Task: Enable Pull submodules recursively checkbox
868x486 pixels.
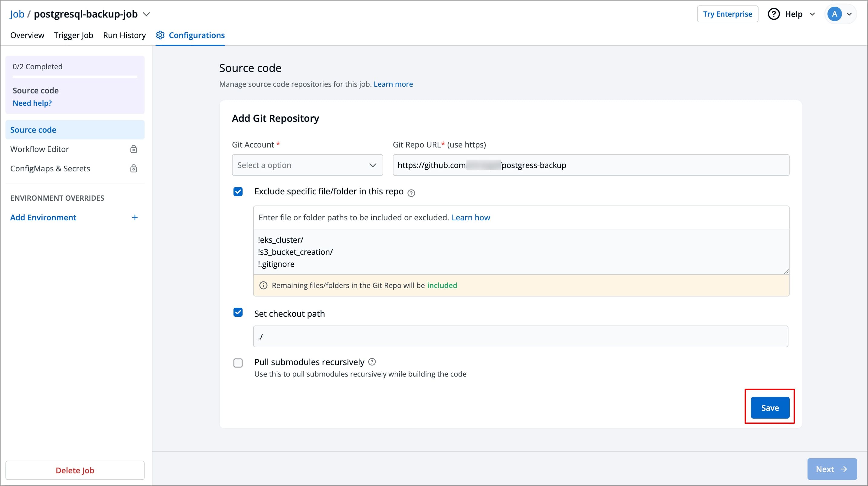Action: (238, 363)
